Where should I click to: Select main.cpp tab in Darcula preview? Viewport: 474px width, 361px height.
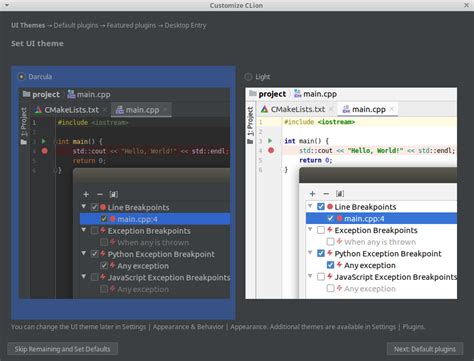pos(142,110)
